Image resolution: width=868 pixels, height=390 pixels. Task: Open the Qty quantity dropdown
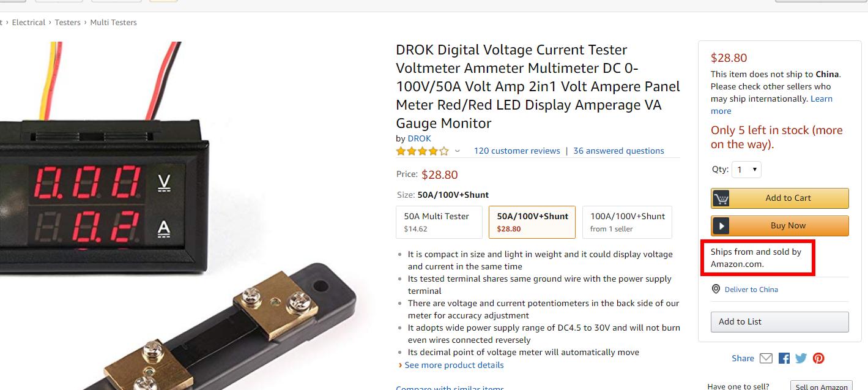coord(746,170)
